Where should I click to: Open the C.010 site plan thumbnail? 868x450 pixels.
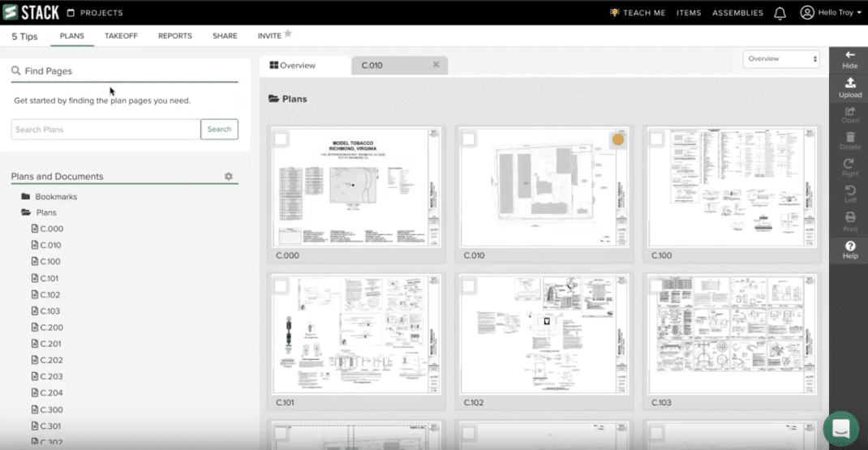coord(544,188)
